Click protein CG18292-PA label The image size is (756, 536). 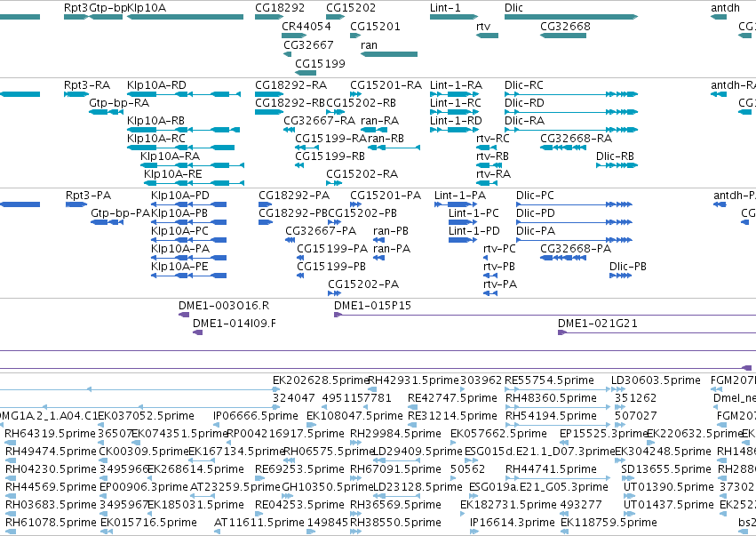coord(294,196)
